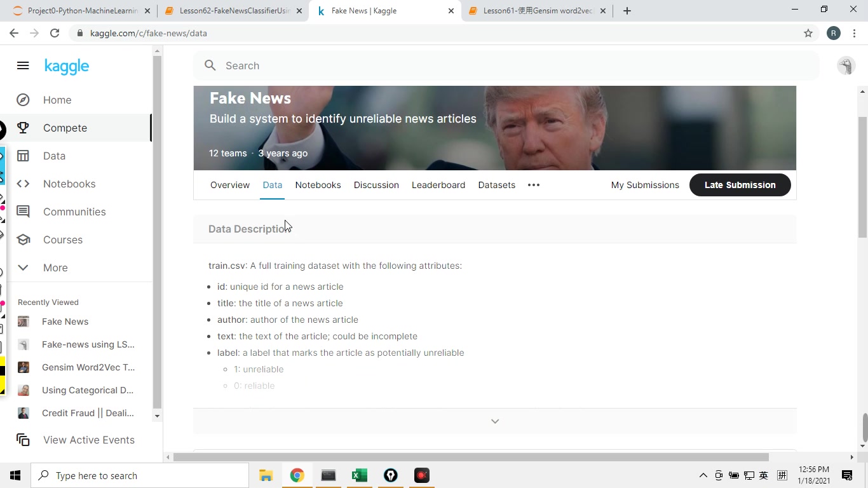The height and width of the screenshot is (488, 868).
Task: Expand the Data Description section chevron
Action: pyautogui.click(x=495, y=421)
